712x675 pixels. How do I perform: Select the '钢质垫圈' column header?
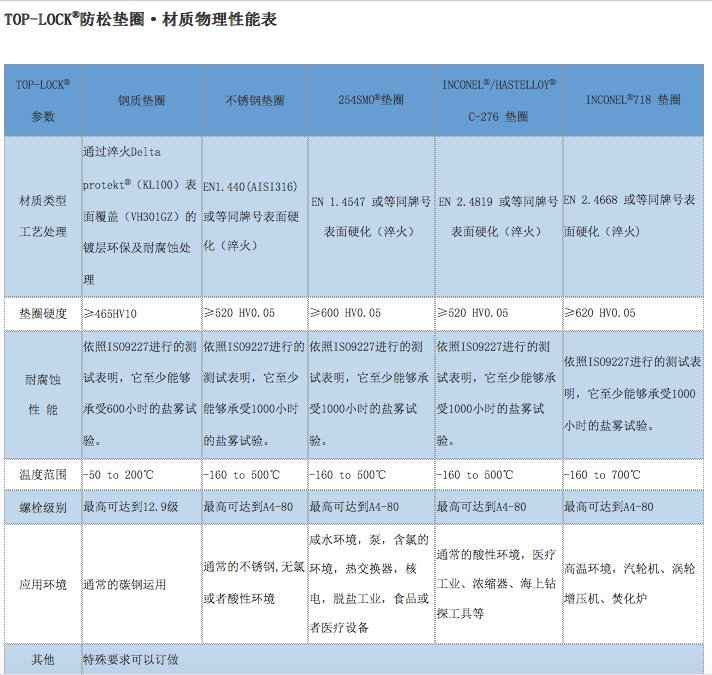[140, 100]
